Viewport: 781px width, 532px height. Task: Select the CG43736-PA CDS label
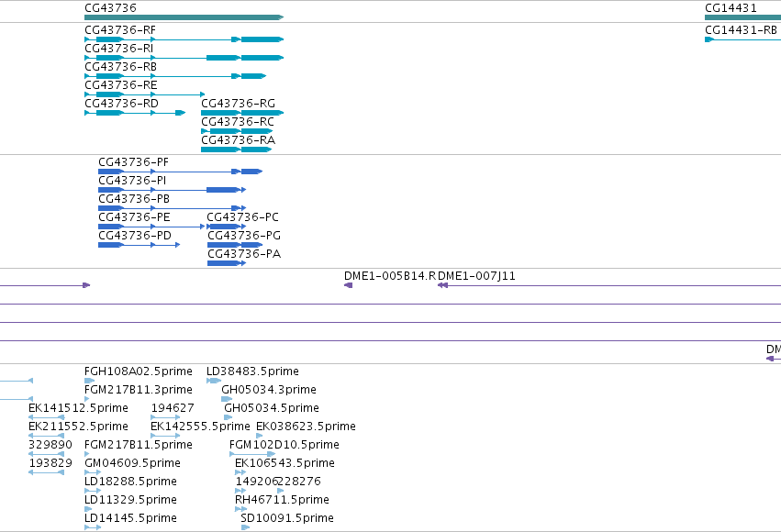(244, 254)
